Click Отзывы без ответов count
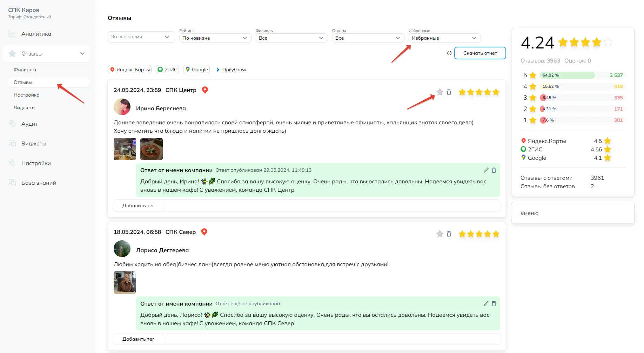Image resolution: width=644 pixels, height=353 pixels. tap(592, 187)
